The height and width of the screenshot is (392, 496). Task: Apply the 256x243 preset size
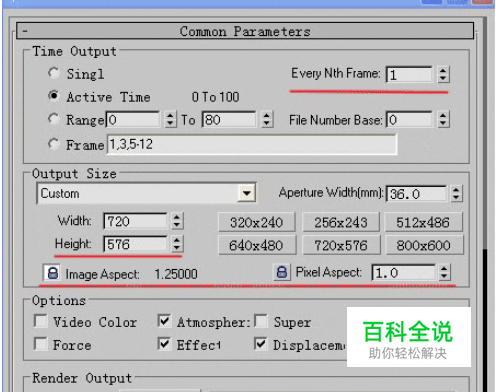click(341, 222)
